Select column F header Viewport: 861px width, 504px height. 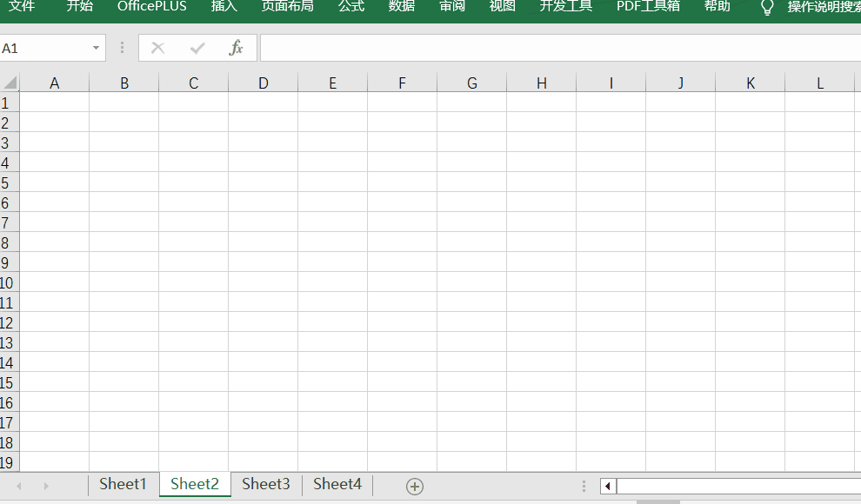coord(402,83)
